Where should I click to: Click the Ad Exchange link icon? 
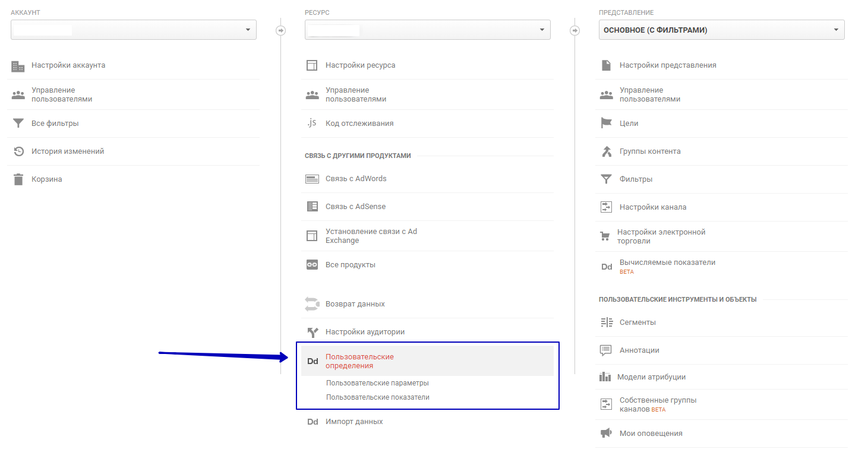[312, 236]
